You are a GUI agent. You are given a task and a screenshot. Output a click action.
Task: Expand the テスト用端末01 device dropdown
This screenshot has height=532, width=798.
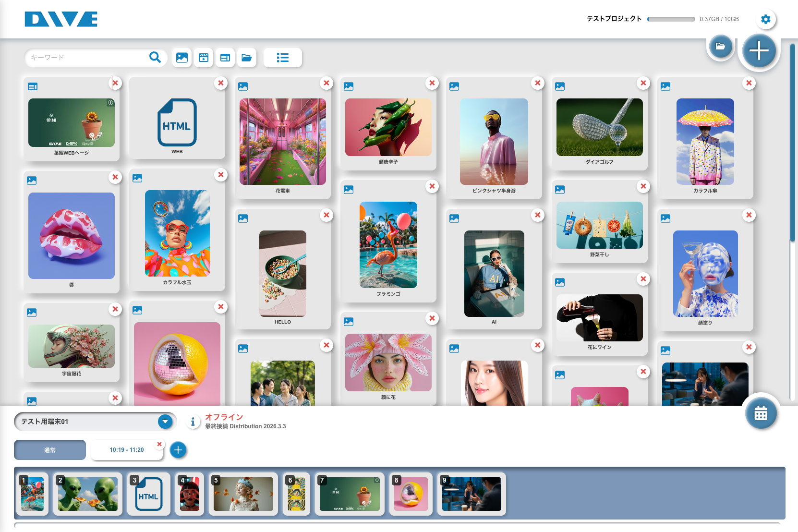click(165, 422)
